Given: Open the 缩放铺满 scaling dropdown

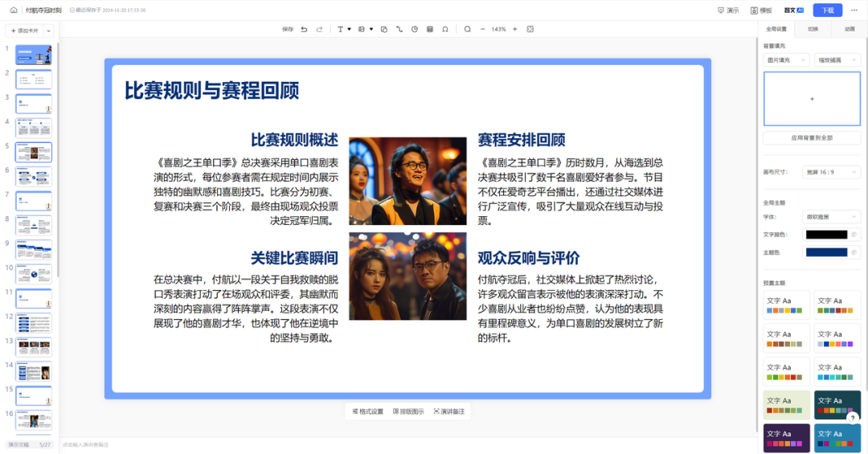Looking at the screenshot, I should (x=837, y=59).
